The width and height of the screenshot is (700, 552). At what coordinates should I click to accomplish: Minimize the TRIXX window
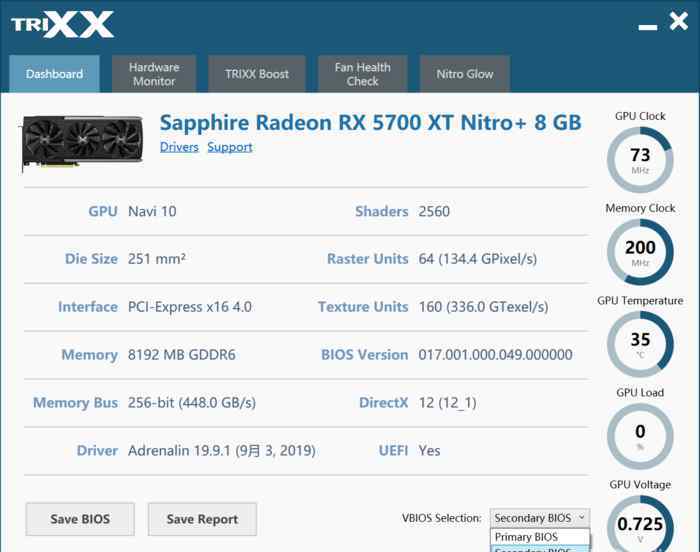coord(647,27)
